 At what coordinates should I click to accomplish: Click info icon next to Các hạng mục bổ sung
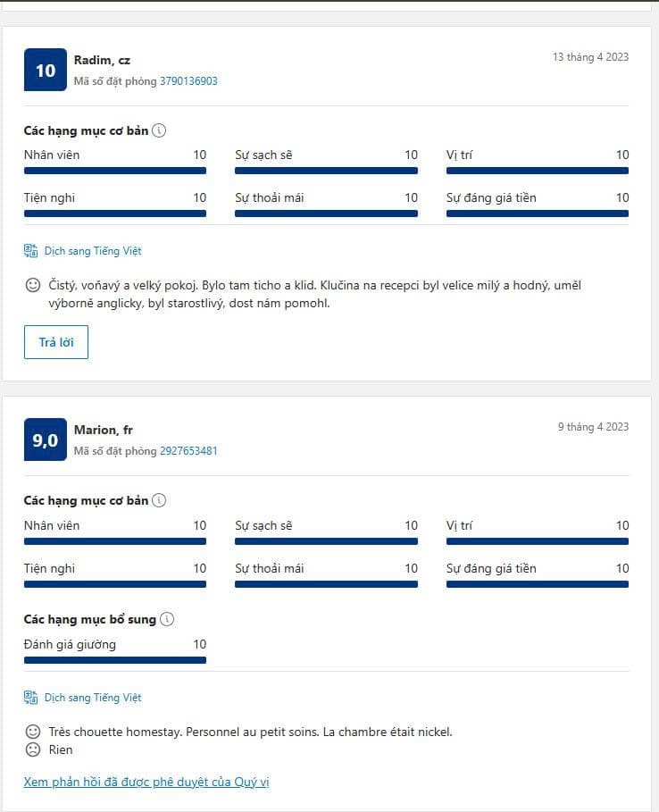tap(167, 620)
